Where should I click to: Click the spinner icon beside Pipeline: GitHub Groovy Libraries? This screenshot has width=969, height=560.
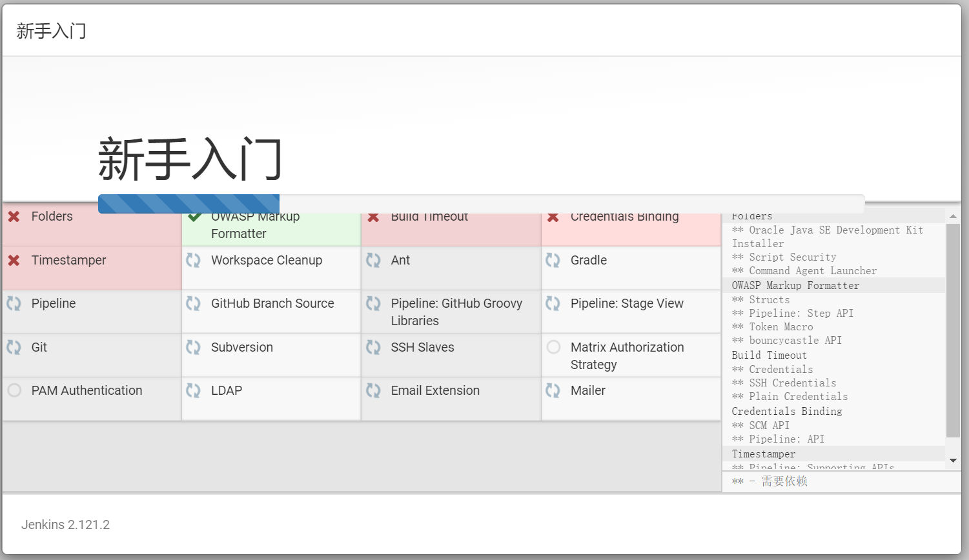[x=373, y=303]
